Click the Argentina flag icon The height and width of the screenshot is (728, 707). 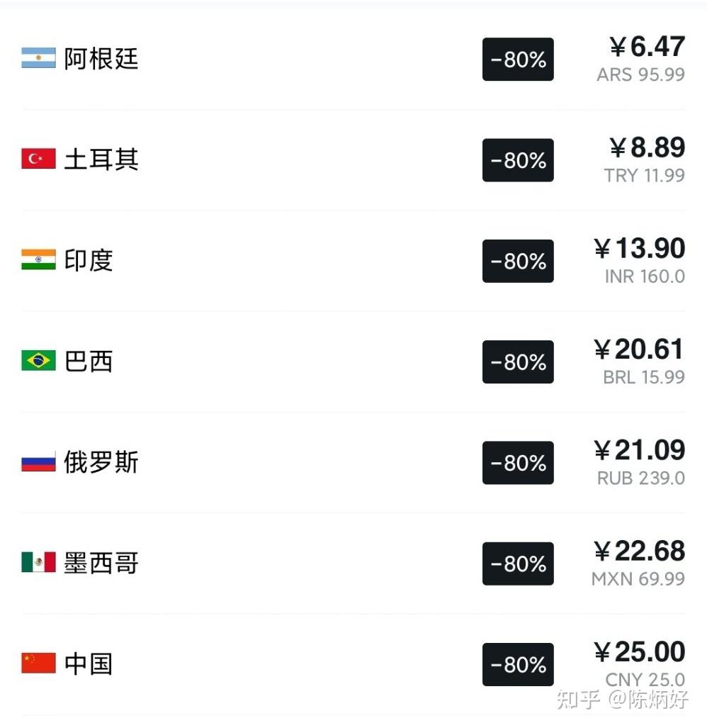(x=38, y=58)
